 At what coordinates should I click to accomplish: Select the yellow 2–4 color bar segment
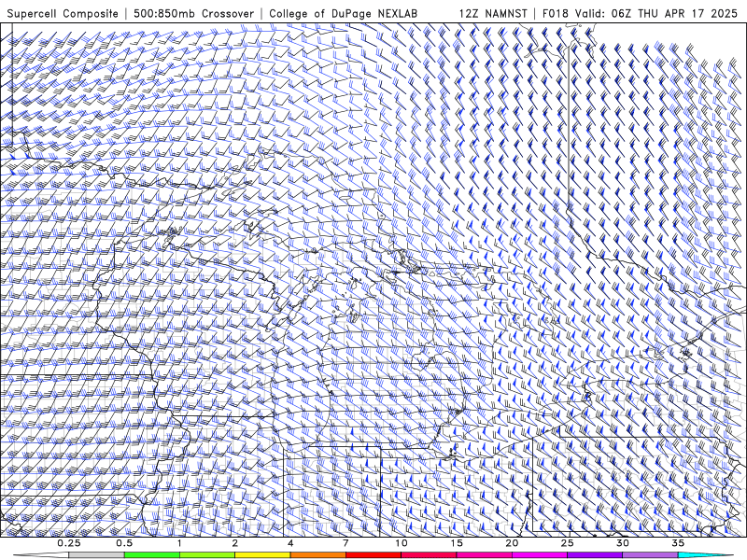pyautogui.click(x=262, y=555)
